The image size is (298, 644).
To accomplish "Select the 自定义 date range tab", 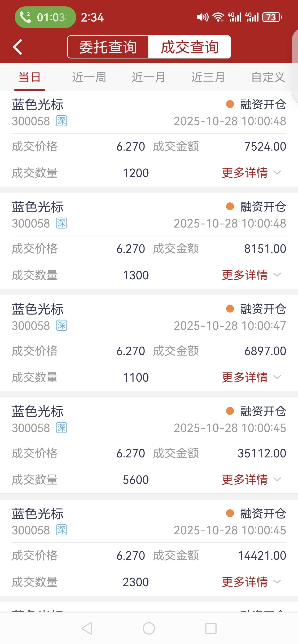I will click(268, 77).
